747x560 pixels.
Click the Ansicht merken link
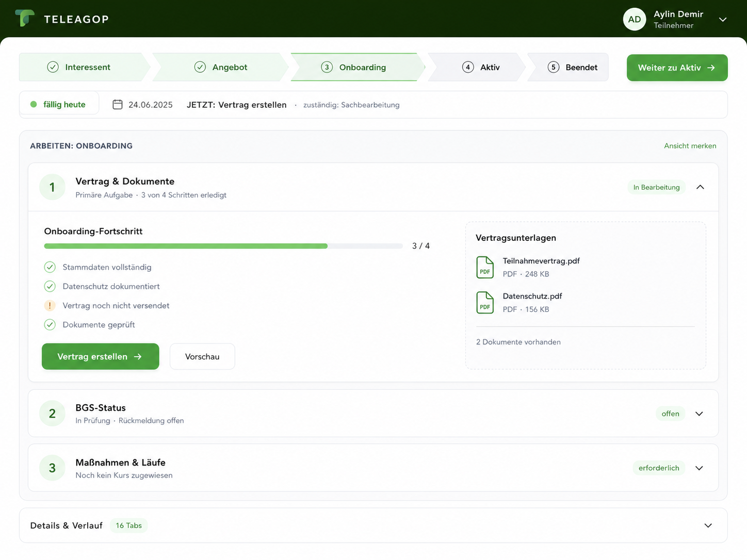pyautogui.click(x=690, y=146)
